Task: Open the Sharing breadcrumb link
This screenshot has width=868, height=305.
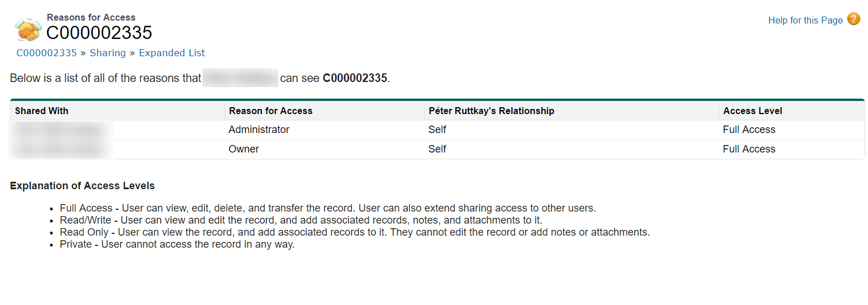Action: 107,53
